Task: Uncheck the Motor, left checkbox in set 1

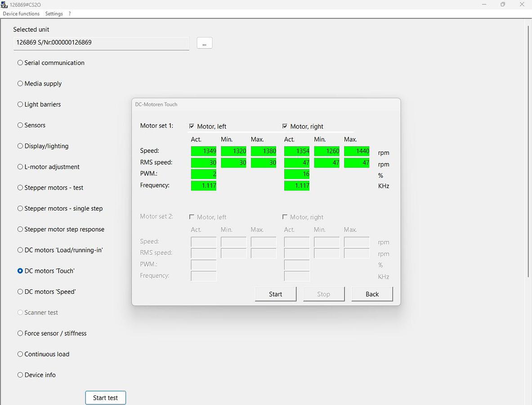Action: click(x=192, y=126)
